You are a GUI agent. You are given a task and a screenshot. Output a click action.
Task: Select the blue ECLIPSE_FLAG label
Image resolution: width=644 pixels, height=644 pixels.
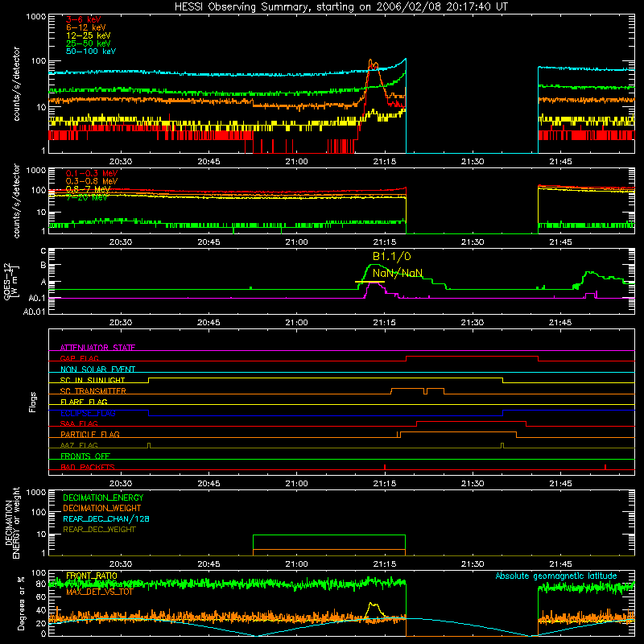tap(88, 413)
